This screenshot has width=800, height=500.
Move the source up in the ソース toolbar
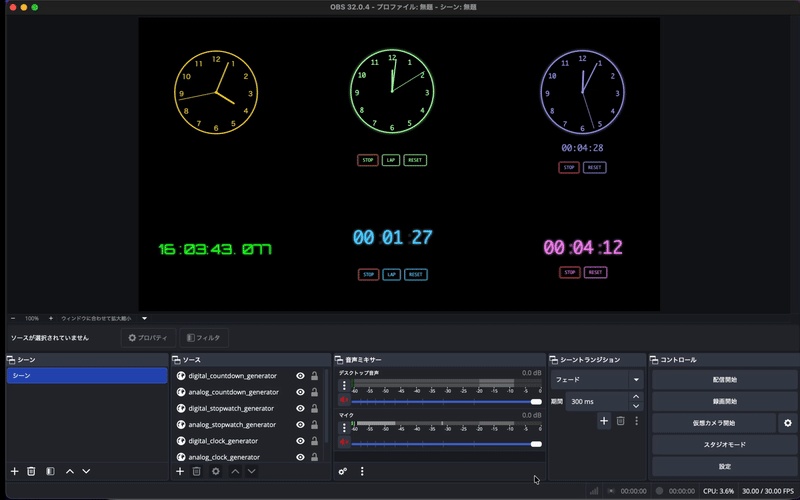coord(235,471)
